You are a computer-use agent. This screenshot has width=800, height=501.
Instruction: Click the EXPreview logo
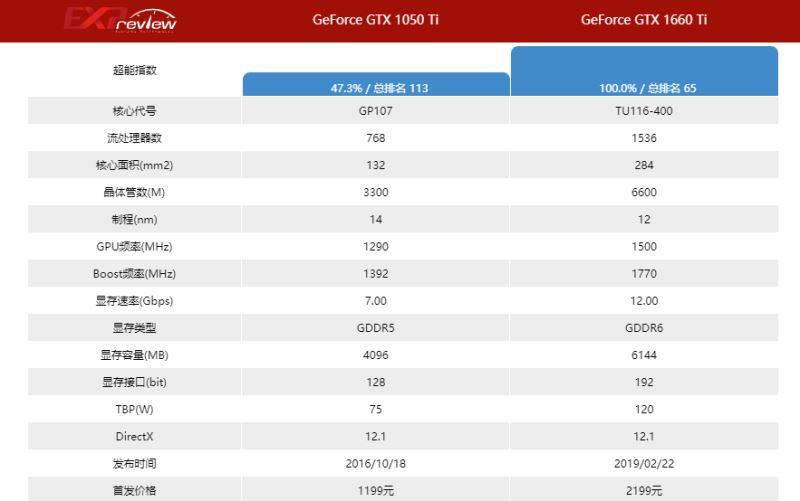(x=120, y=20)
